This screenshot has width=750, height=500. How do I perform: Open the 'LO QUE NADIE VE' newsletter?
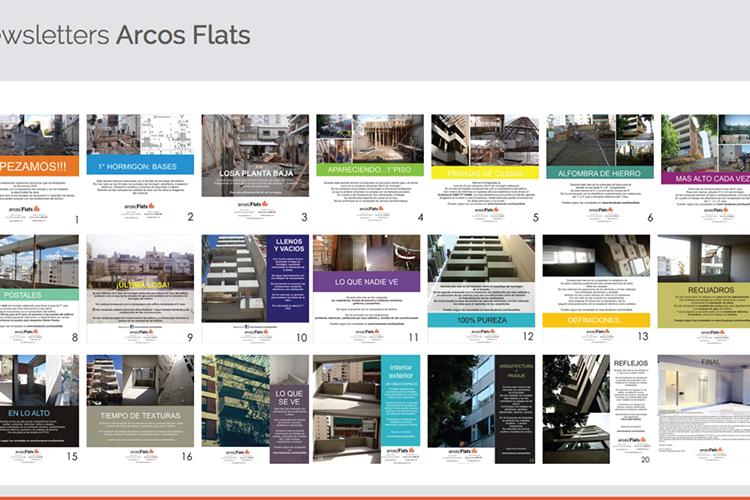[x=367, y=289]
